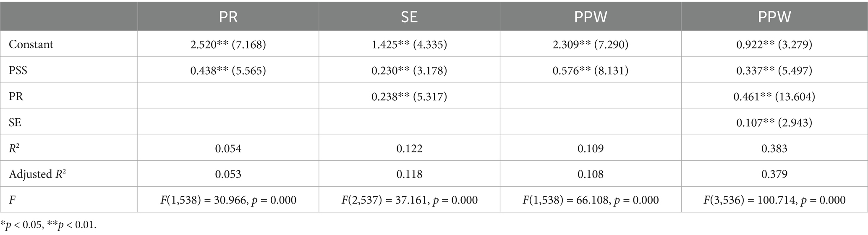The width and height of the screenshot is (868, 235).
Task: Click the PR column header
Action: 228,17
